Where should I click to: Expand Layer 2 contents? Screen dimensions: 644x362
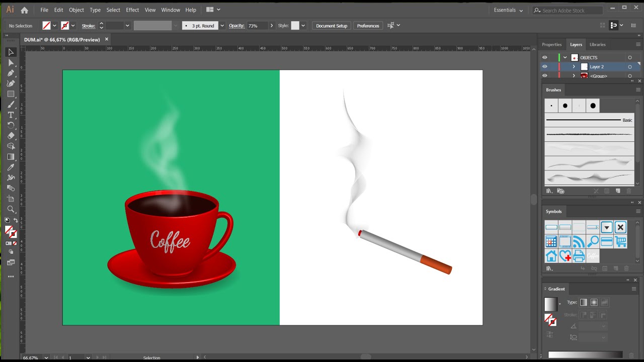coord(574,66)
